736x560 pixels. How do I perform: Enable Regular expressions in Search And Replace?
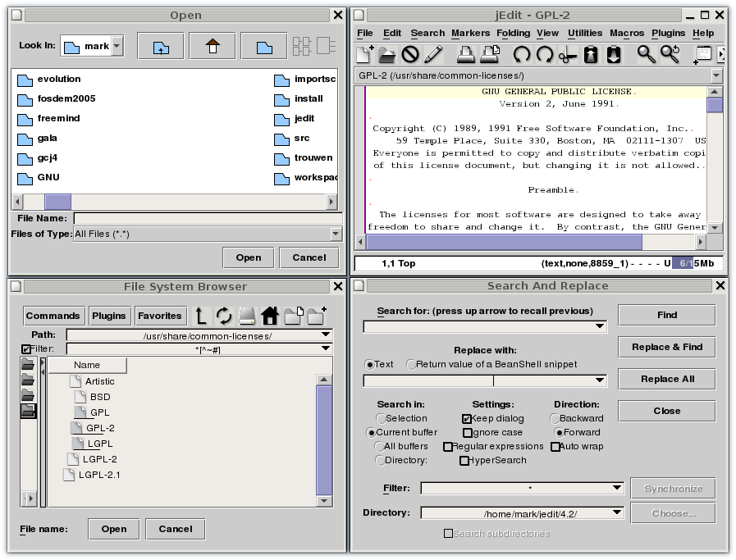click(x=448, y=447)
